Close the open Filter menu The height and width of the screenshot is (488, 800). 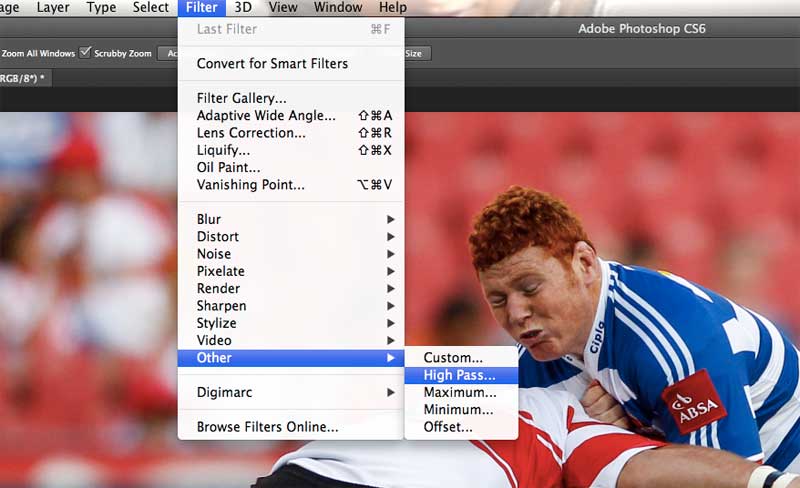tap(202, 7)
